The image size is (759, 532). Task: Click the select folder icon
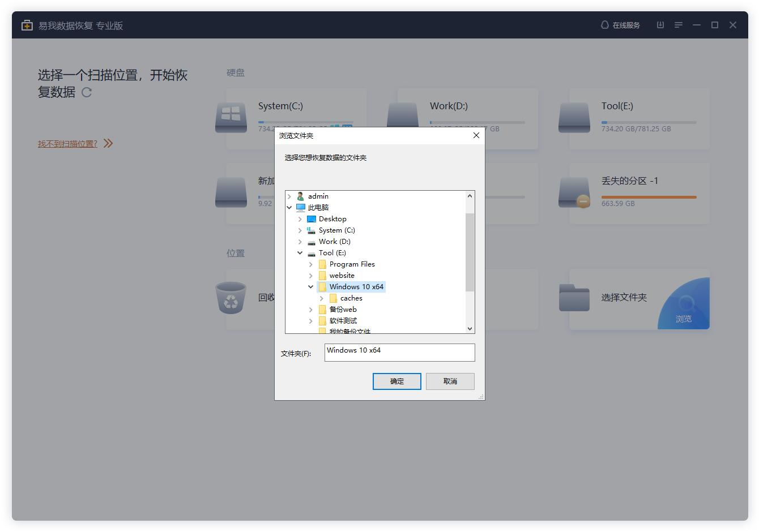tap(574, 298)
